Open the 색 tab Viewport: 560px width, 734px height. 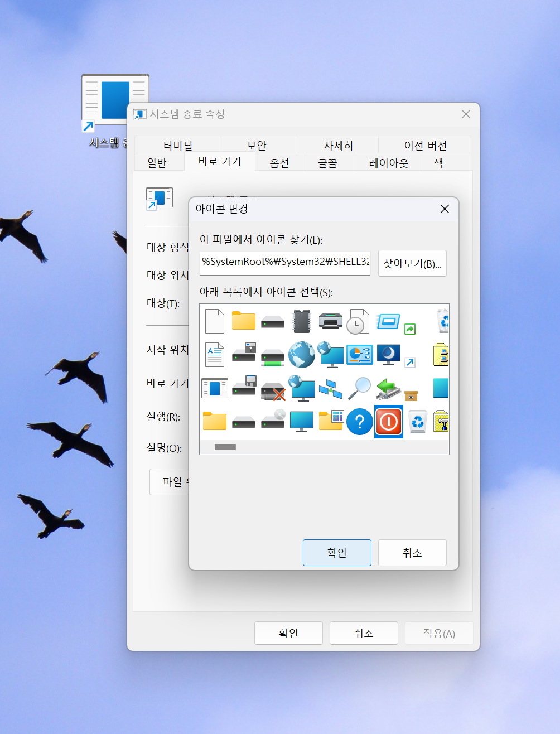438,163
